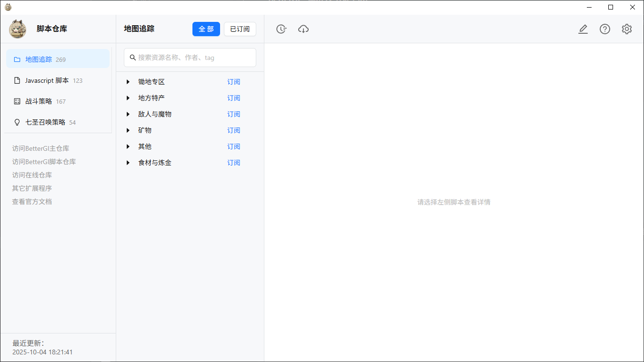Screen dimensions: 644x362
Task: Expand the 敌人与魔物 tree node
Action: point(128,114)
